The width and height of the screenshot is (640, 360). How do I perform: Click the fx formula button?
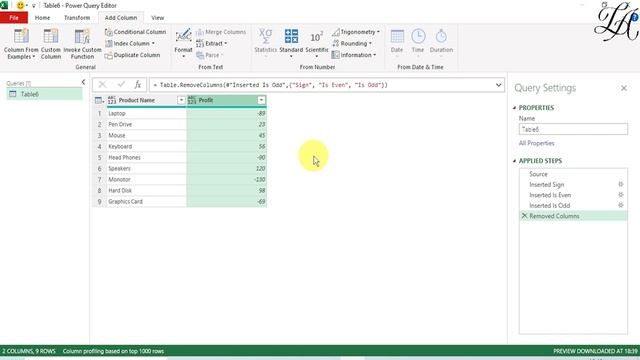138,85
